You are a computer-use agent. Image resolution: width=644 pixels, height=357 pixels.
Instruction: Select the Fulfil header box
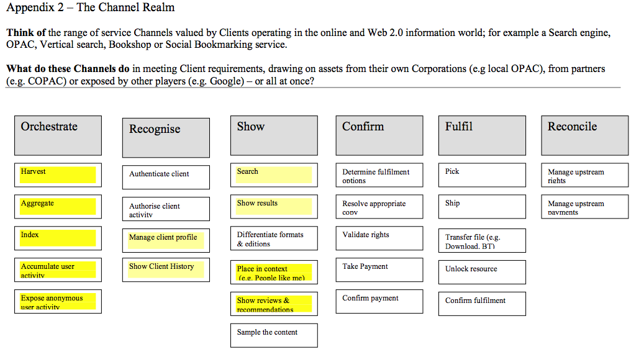click(x=482, y=135)
